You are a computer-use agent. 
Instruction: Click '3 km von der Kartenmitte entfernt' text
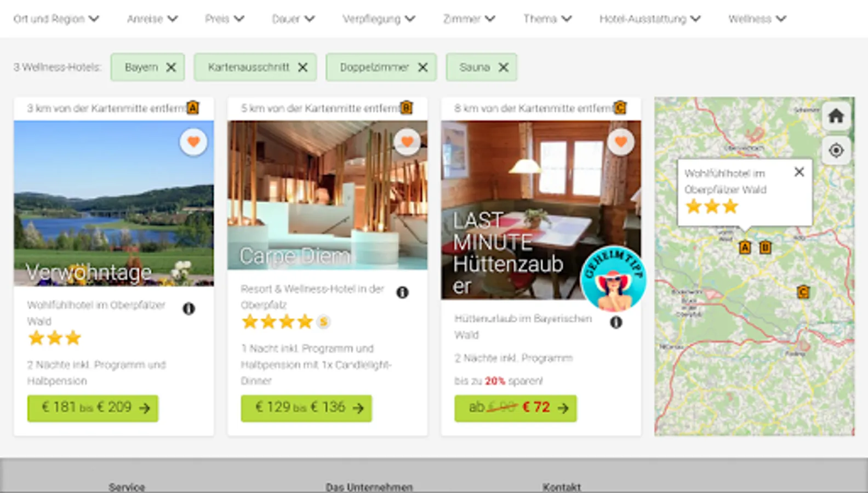pyautogui.click(x=107, y=108)
